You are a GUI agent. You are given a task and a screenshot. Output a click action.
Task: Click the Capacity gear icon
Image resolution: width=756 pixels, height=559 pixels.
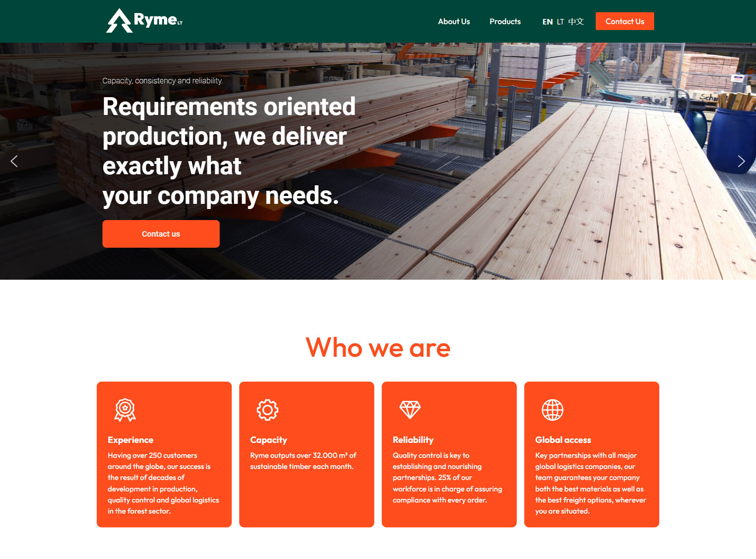coord(267,410)
